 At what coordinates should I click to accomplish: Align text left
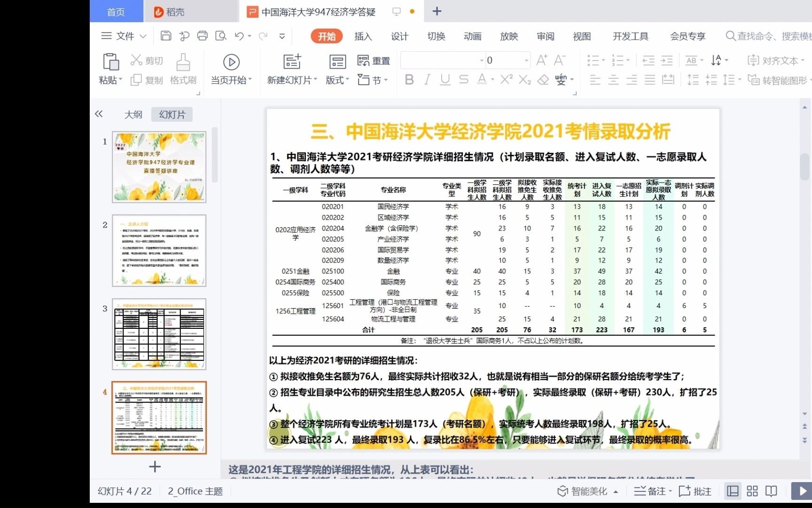pyautogui.click(x=595, y=80)
